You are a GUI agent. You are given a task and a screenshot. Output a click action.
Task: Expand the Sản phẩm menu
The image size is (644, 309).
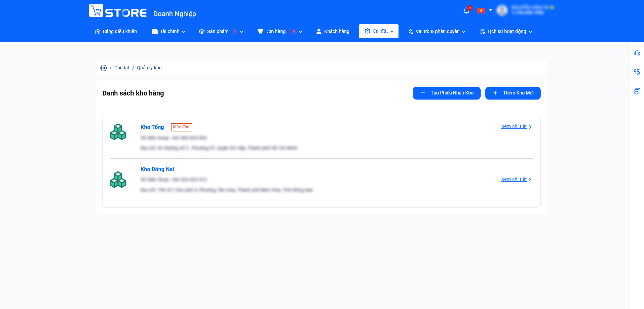click(x=221, y=31)
